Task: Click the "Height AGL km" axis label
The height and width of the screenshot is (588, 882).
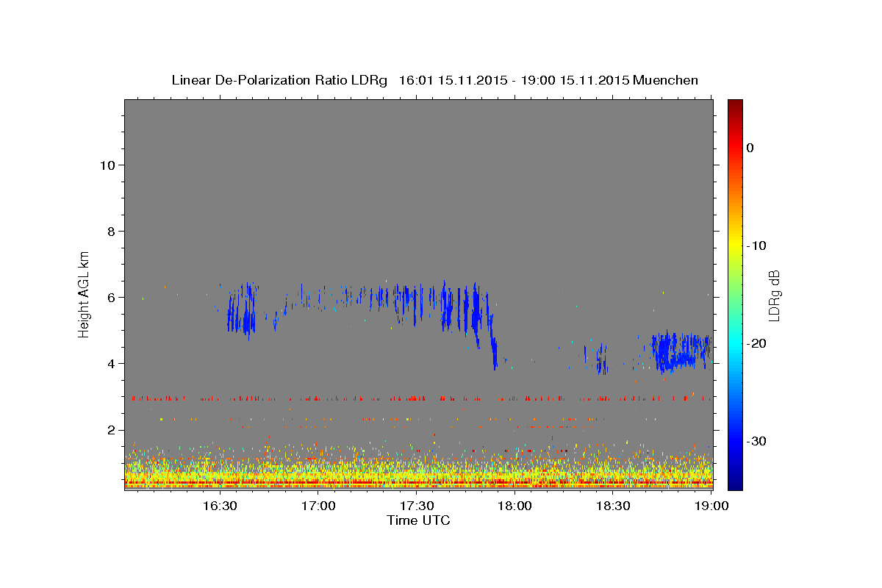Action: click(x=84, y=293)
